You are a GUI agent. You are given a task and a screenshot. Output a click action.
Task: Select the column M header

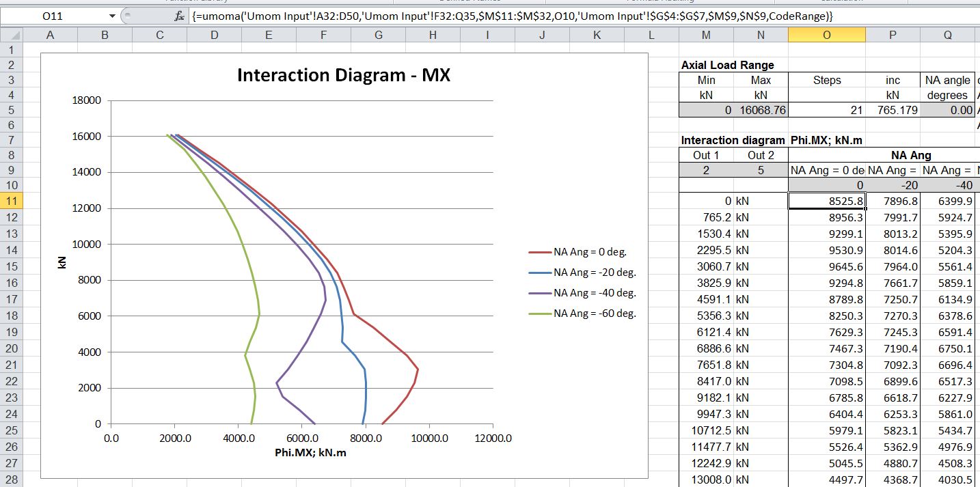(x=706, y=35)
